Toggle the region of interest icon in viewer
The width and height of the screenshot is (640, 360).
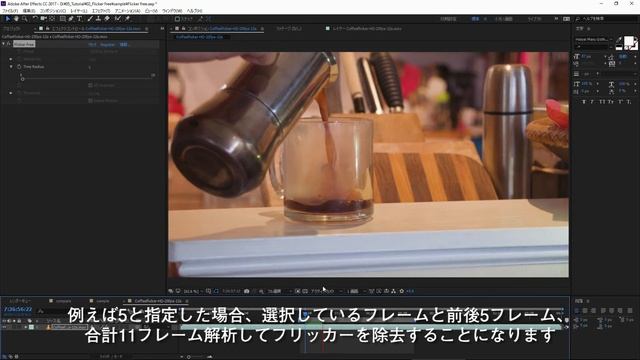point(298,291)
